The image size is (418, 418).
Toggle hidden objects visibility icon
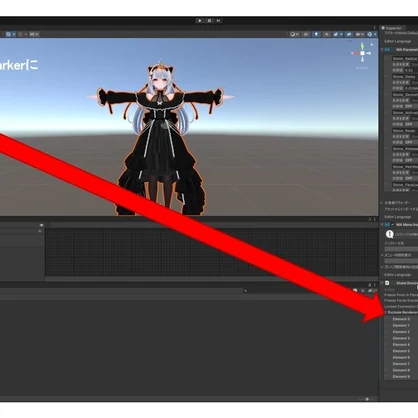point(349,34)
